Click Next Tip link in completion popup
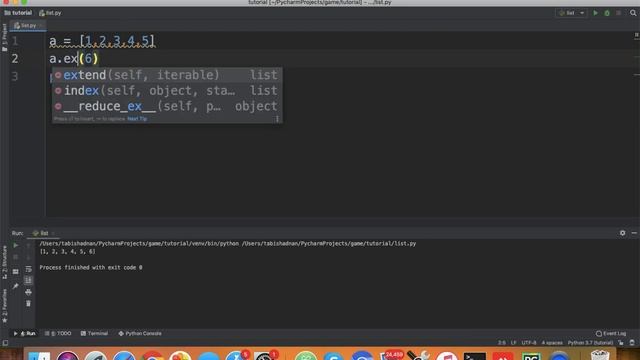Viewport: 640px width, 360px height. pyautogui.click(x=137, y=119)
